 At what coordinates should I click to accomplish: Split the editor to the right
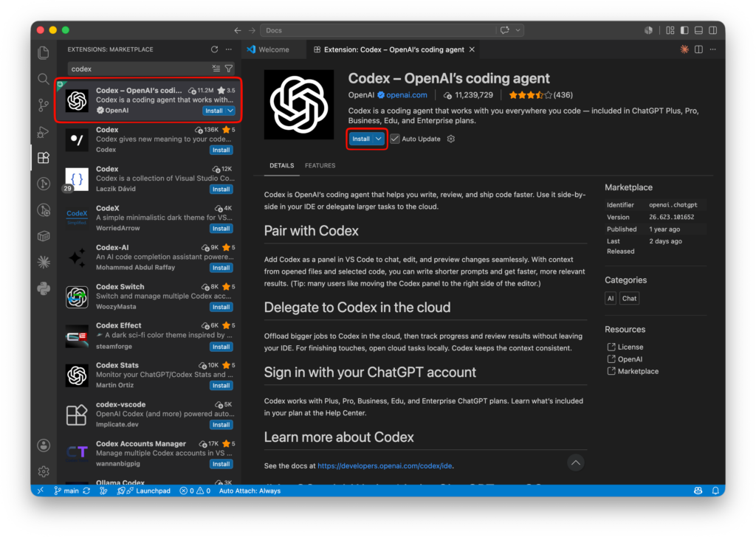coord(698,49)
